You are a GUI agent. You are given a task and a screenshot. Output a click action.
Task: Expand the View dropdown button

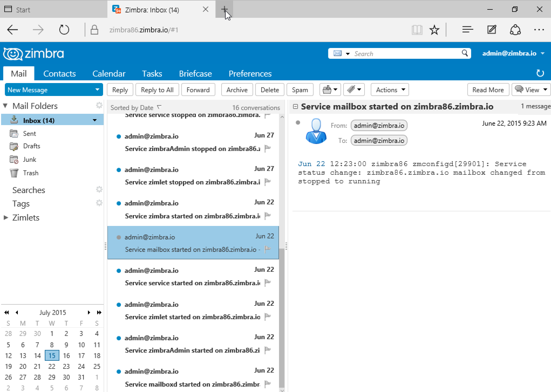(x=545, y=90)
